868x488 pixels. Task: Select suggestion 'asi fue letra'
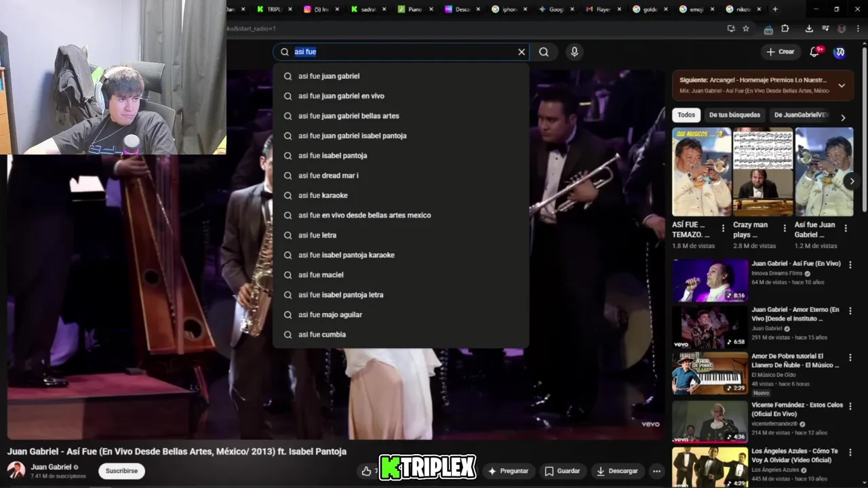coord(401,235)
